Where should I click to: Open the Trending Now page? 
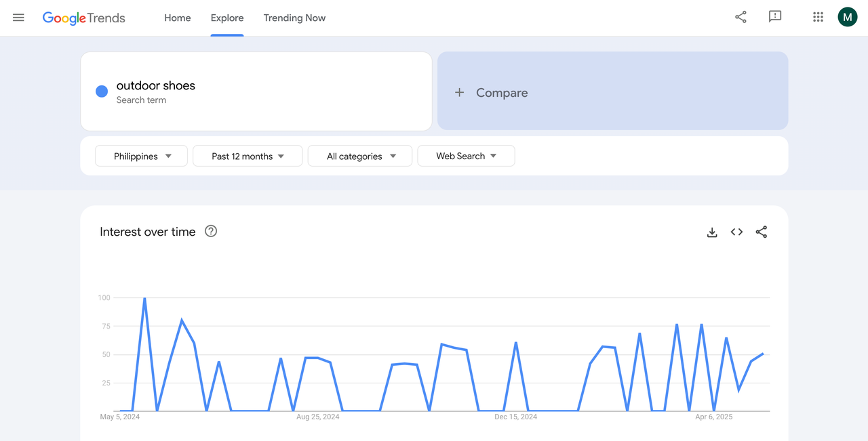click(x=294, y=18)
